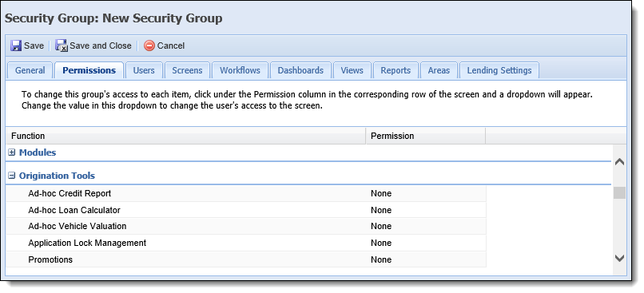The height and width of the screenshot is (293, 644).
Task: Go to the Lending Settings tab
Action: (499, 70)
